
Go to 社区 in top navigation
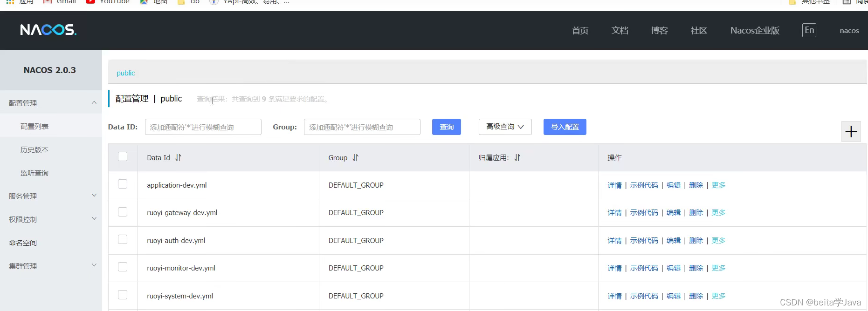699,31
